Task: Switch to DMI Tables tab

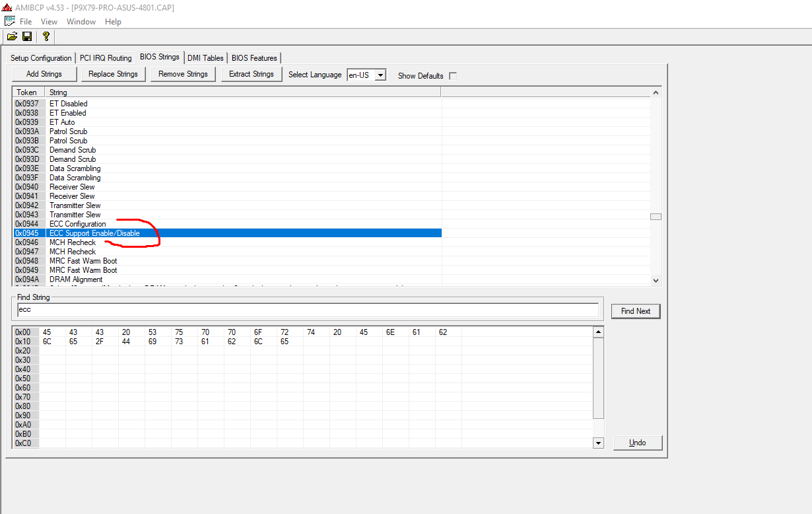Action: click(205, 58)
